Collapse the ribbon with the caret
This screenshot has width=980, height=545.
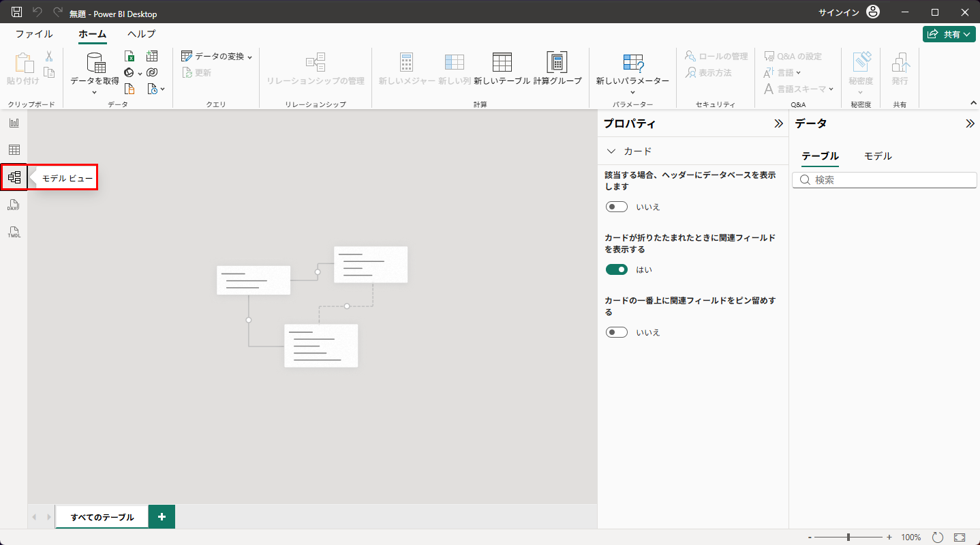coord(973,103)
